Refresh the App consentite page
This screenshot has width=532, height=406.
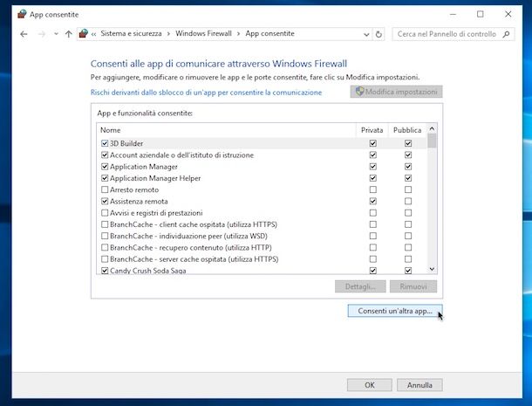(379, 34)
